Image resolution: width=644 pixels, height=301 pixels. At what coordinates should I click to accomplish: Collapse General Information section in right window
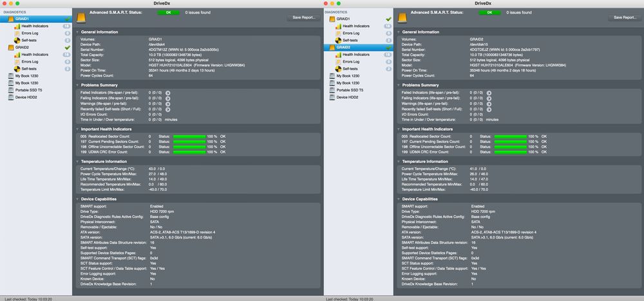[x=399, y=32]
